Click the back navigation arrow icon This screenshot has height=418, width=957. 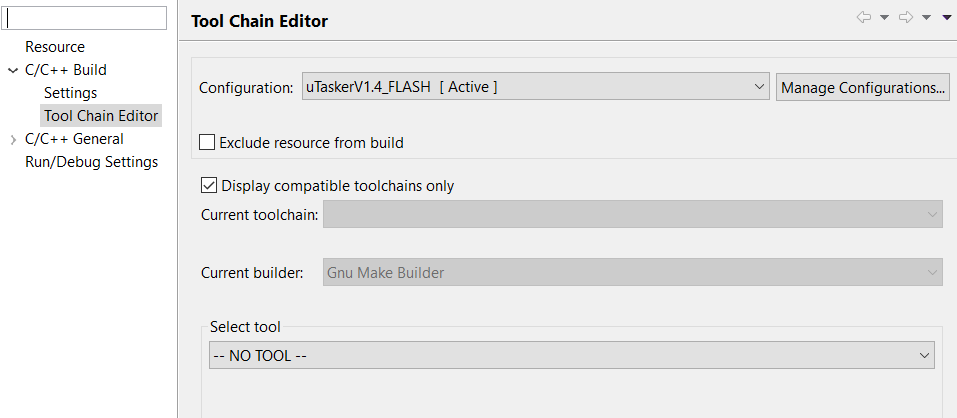(x=864, y=18)
